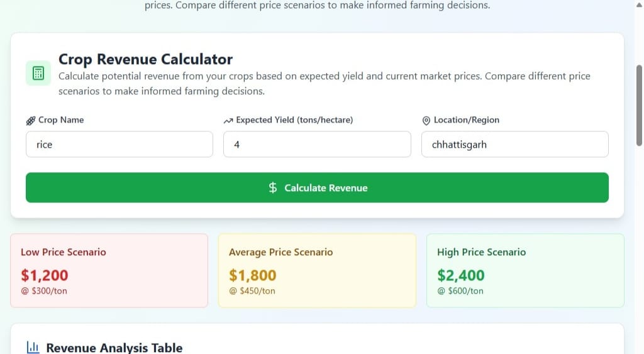Click the dollar sign icon on Calculate button

pyautogui.click(x=273, y=188)
